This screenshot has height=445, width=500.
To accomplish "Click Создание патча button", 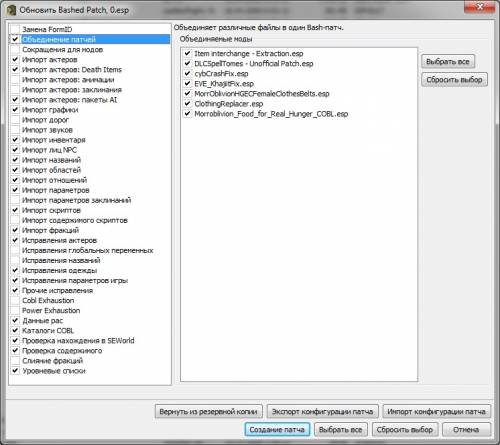I will [x=277, y=430].
